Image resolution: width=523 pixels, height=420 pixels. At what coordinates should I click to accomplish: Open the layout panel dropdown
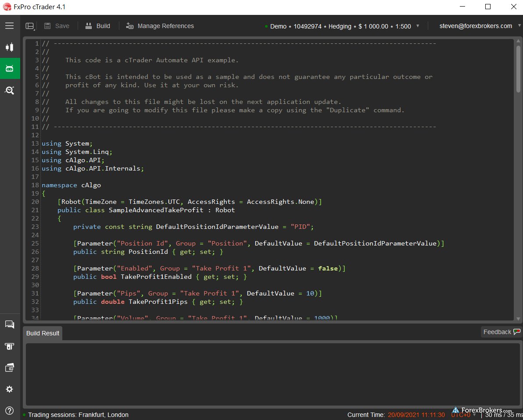(30, 26)
